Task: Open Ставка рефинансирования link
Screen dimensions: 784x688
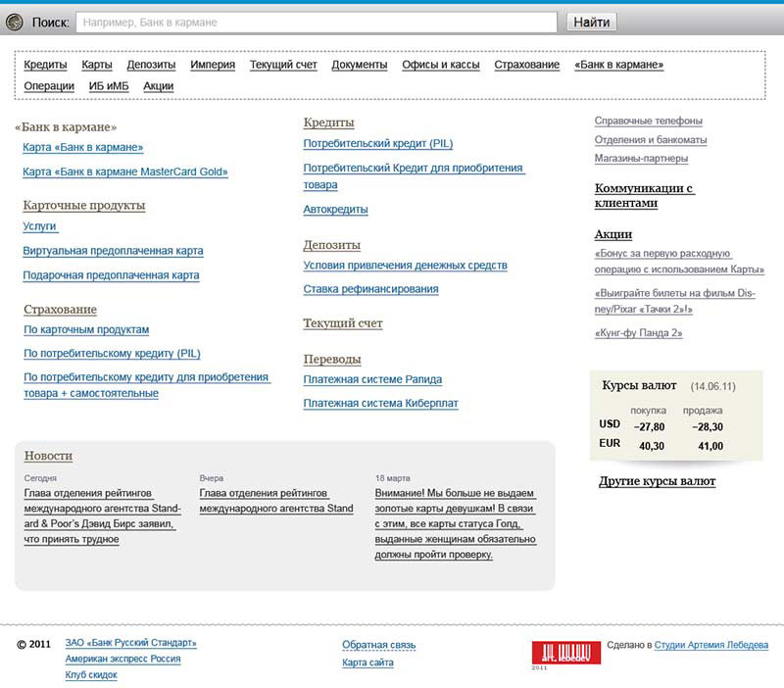Action: (x=370, y=290)
